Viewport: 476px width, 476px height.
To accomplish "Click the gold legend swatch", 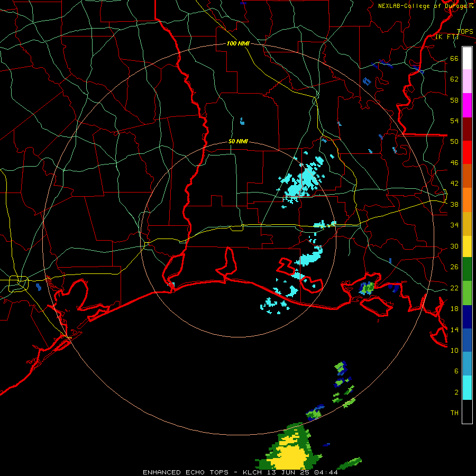I will point(467,223).
